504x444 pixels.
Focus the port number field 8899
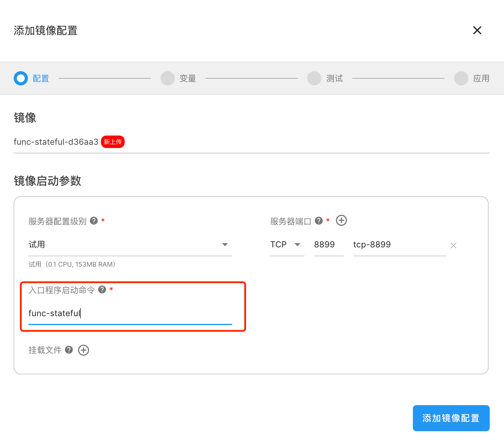coord(328,245)
